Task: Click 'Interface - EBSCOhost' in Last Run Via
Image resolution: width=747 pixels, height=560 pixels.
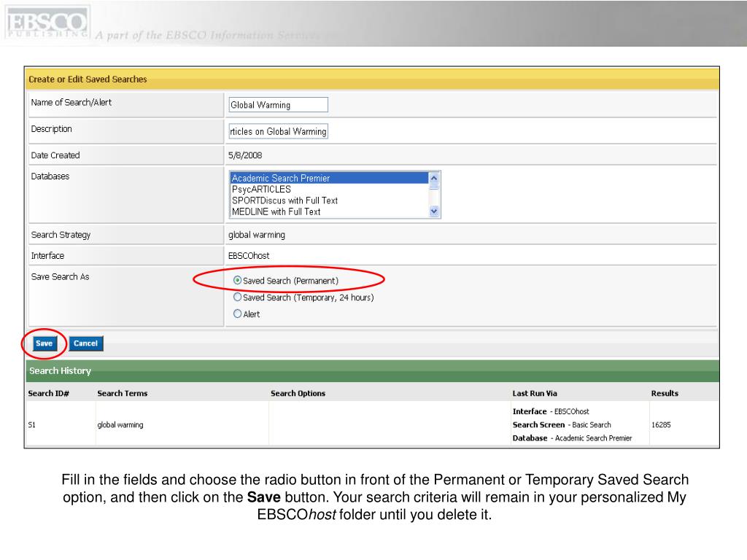Action: (551, 411)
